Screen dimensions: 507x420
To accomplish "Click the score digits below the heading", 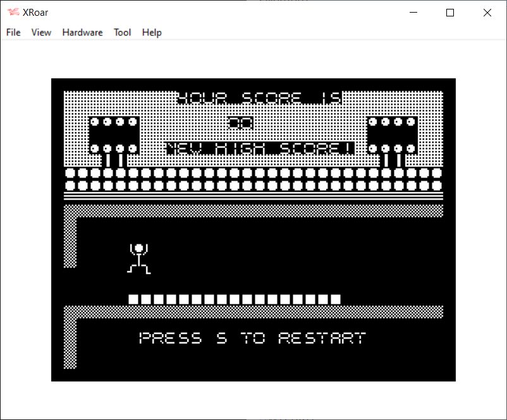I will click(240, 123).
